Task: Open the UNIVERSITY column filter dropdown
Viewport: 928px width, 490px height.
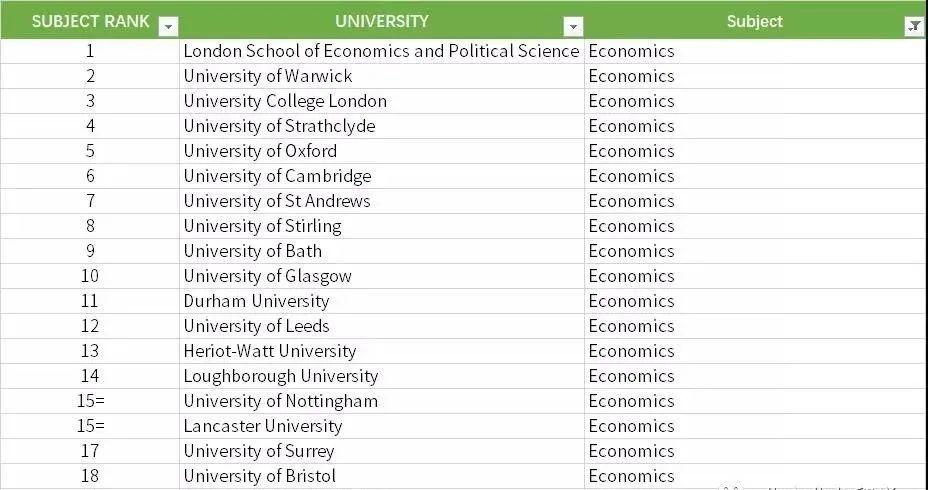Action: coord(573,27)
